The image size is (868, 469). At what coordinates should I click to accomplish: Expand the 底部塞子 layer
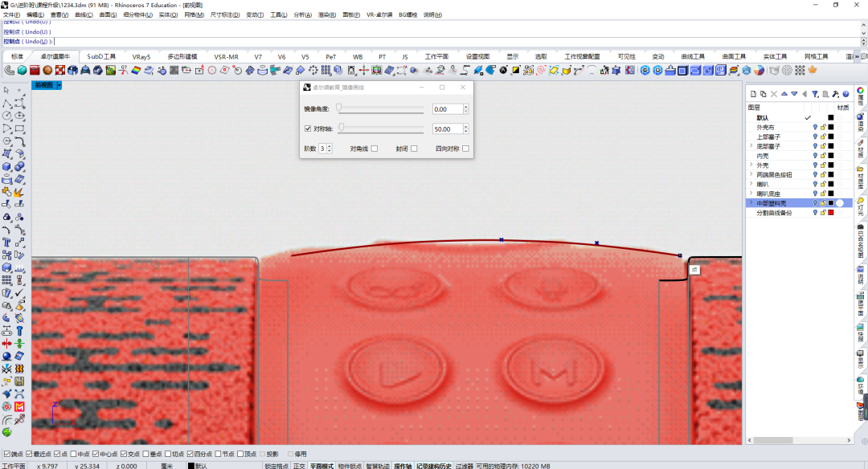tap(751, 146)
